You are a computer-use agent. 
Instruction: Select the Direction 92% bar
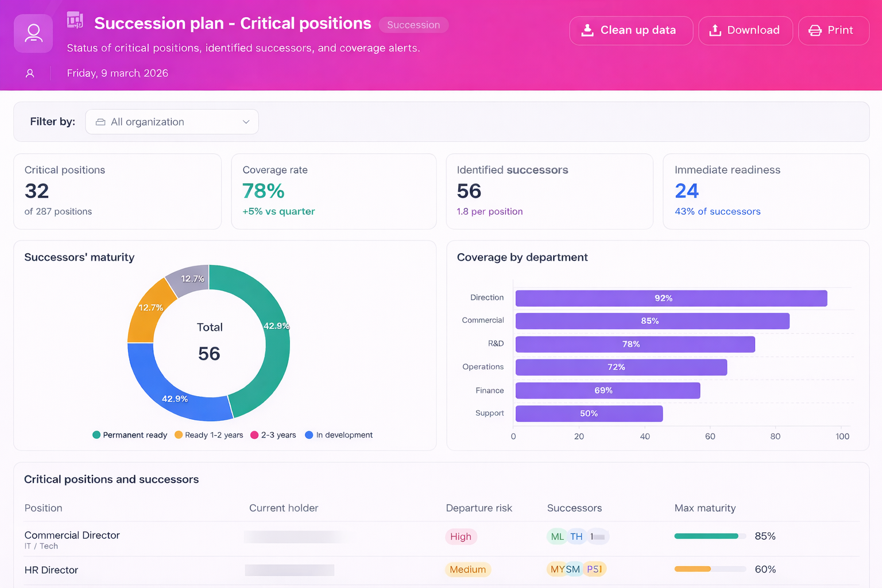[x=671, y=299]
